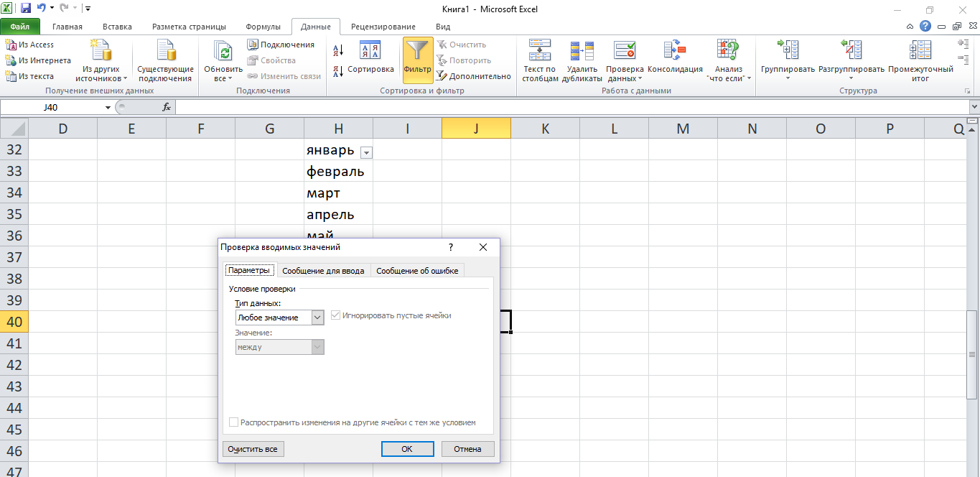
Task: Click the Group rows icon
Action: pyautogui.click(x=788, y=50)
